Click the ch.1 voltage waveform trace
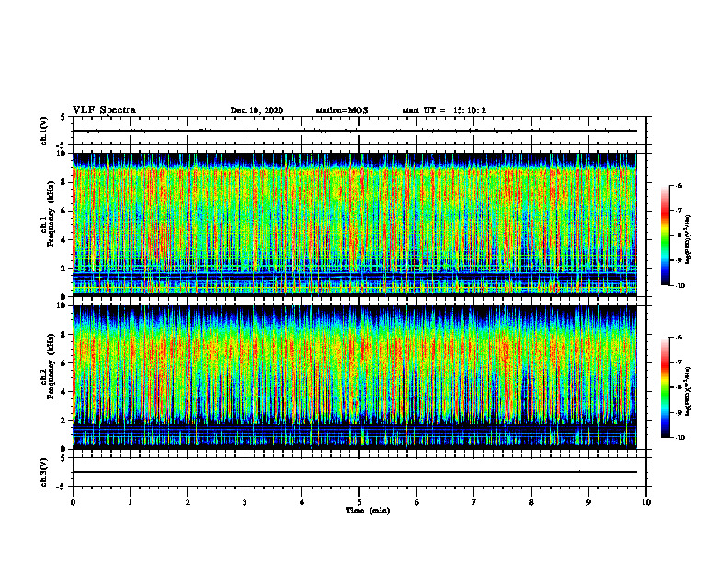 [x=355, y=131]
